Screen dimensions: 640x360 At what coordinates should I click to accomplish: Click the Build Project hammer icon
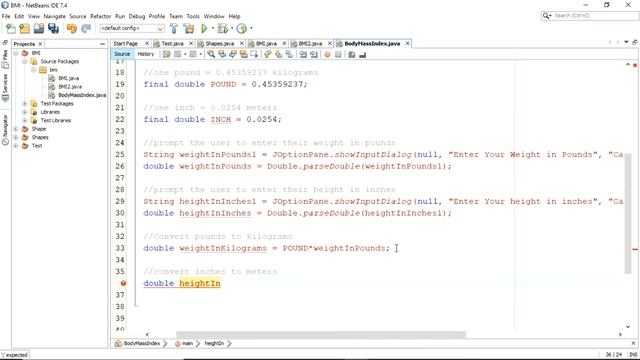point(174,29)
